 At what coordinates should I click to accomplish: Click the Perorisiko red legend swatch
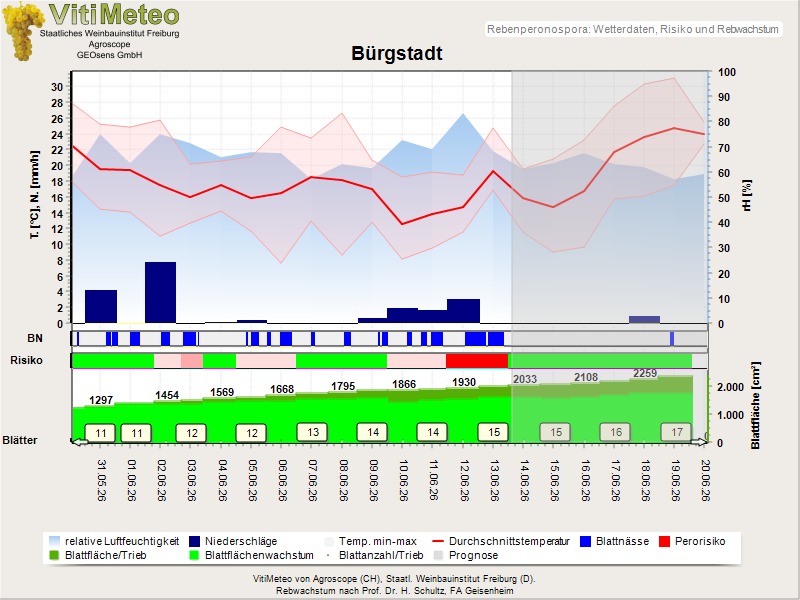click(x=664, y=541)
